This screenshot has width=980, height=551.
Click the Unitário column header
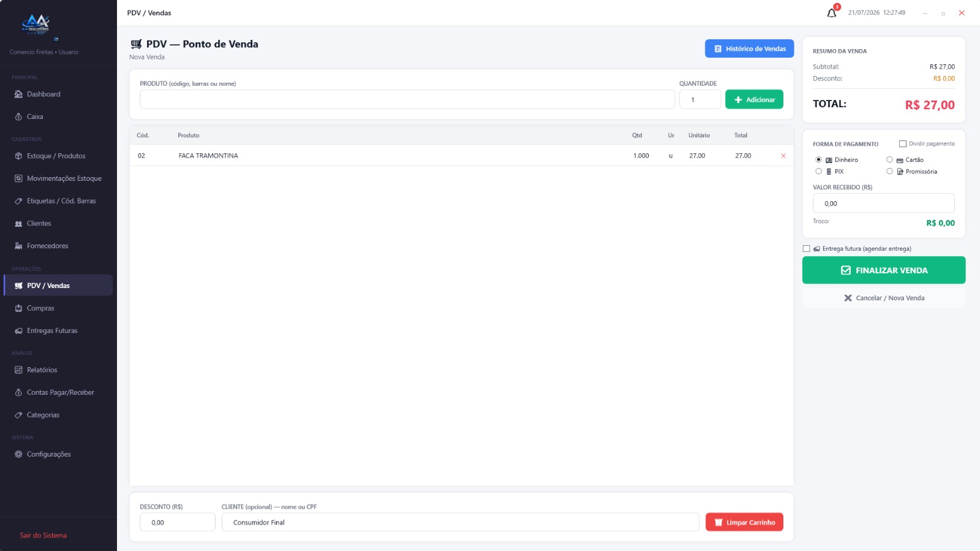(x=699, y=135)
